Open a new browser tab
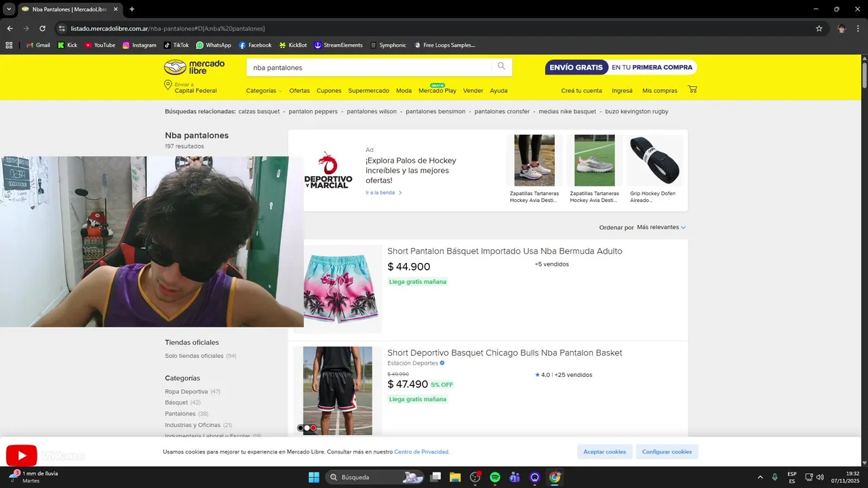Screen dimensions: 868x488 [x=132, y=9]
